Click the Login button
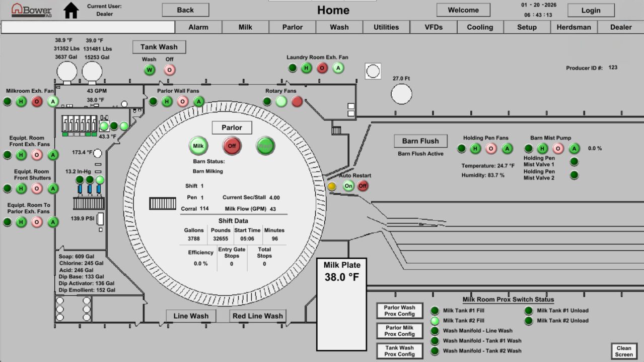Viewport: 644px width, 362px height. 591,10
